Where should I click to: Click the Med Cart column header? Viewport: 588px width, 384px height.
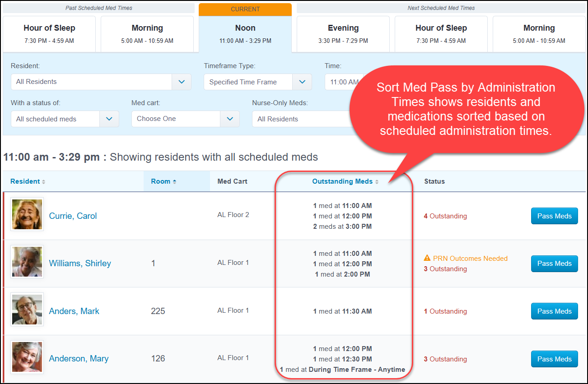tap(232, 181)
